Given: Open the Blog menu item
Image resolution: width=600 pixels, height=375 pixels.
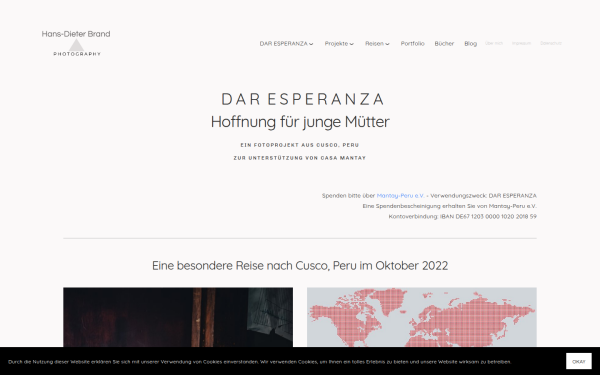Looking at the screenshot, I should tap(471, 44).
